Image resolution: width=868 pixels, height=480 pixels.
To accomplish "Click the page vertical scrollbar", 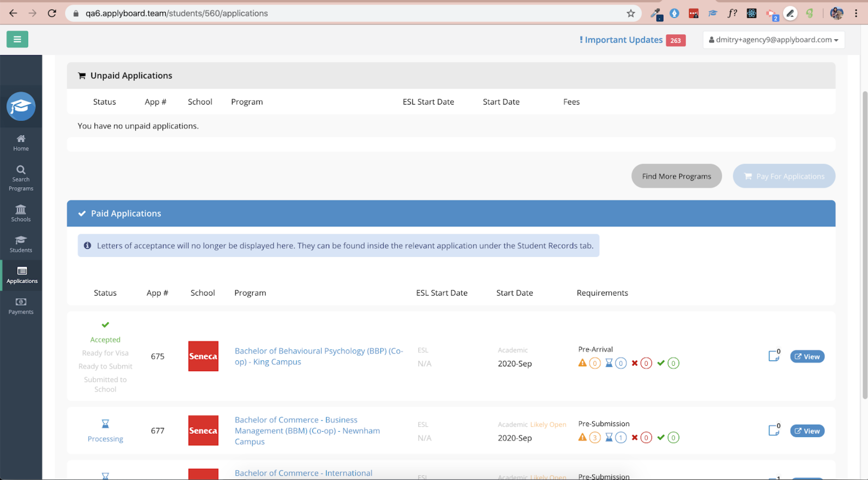I will pyautogui.click(x=865, y=244).
